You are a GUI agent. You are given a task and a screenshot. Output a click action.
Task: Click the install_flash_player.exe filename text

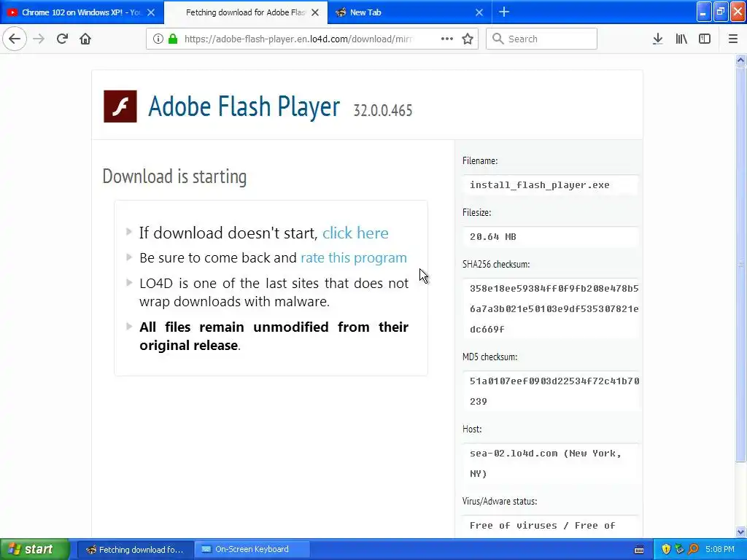click(539, 184)
